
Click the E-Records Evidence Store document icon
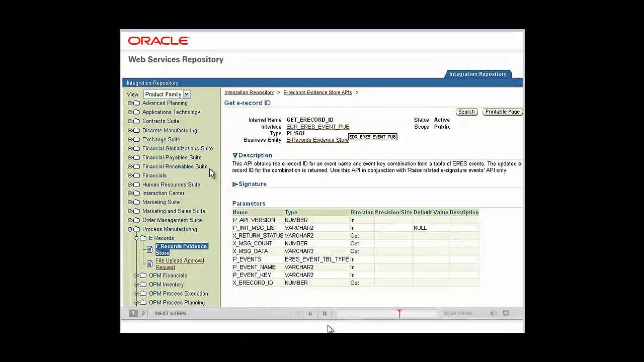(x=149, y=249)
